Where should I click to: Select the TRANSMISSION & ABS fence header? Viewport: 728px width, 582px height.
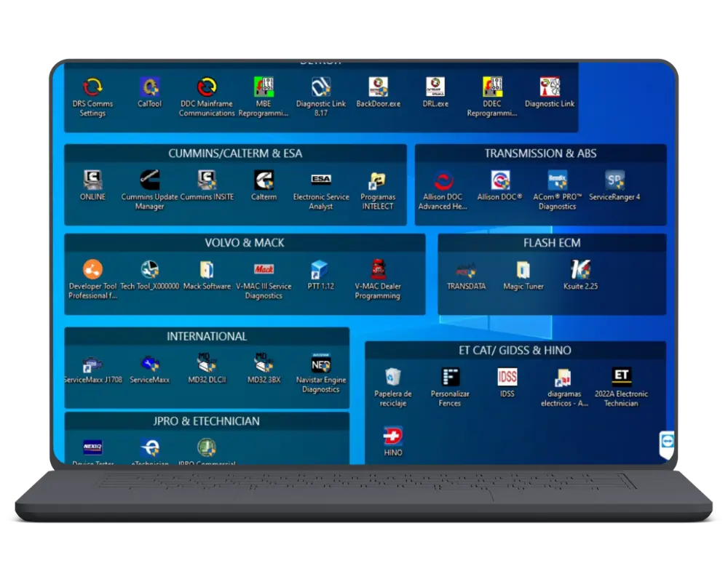540,154
